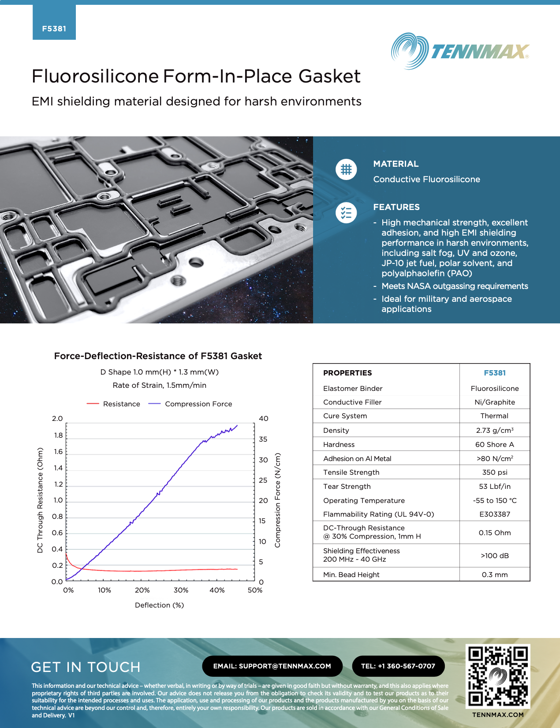
Task: Click the QR code image
Action: tap(498, 676)
